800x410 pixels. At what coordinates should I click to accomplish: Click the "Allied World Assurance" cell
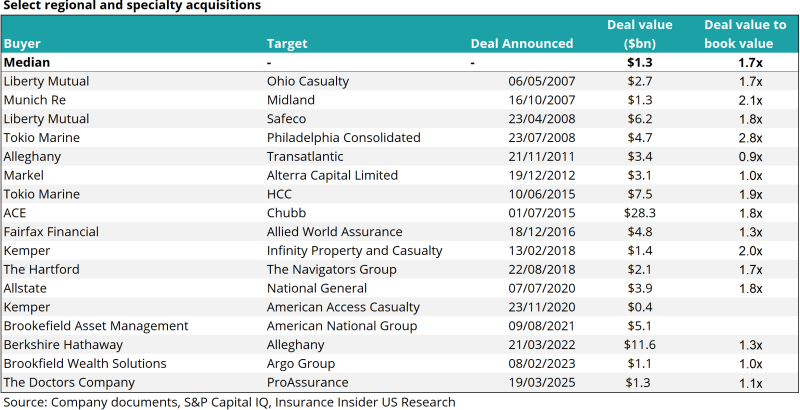point(335,232)
